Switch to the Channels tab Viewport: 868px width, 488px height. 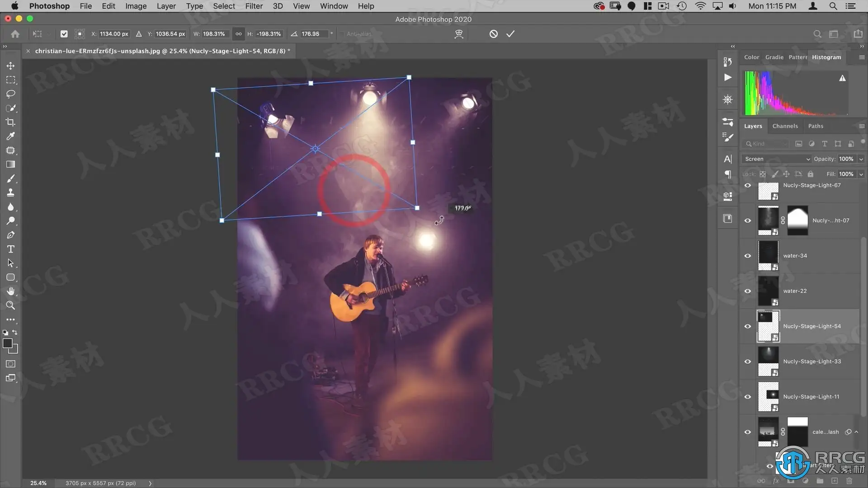tap(785, 126)
